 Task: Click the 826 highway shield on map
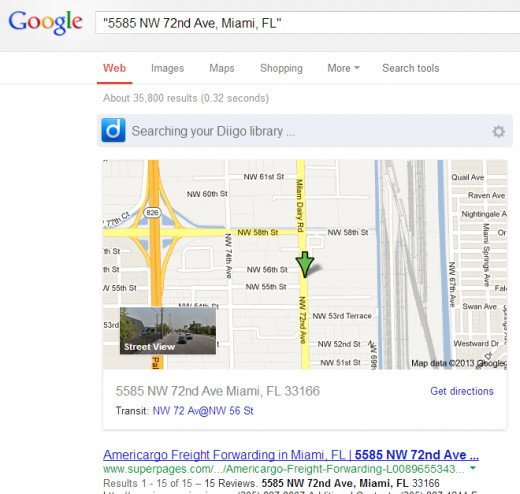(152, 212)
